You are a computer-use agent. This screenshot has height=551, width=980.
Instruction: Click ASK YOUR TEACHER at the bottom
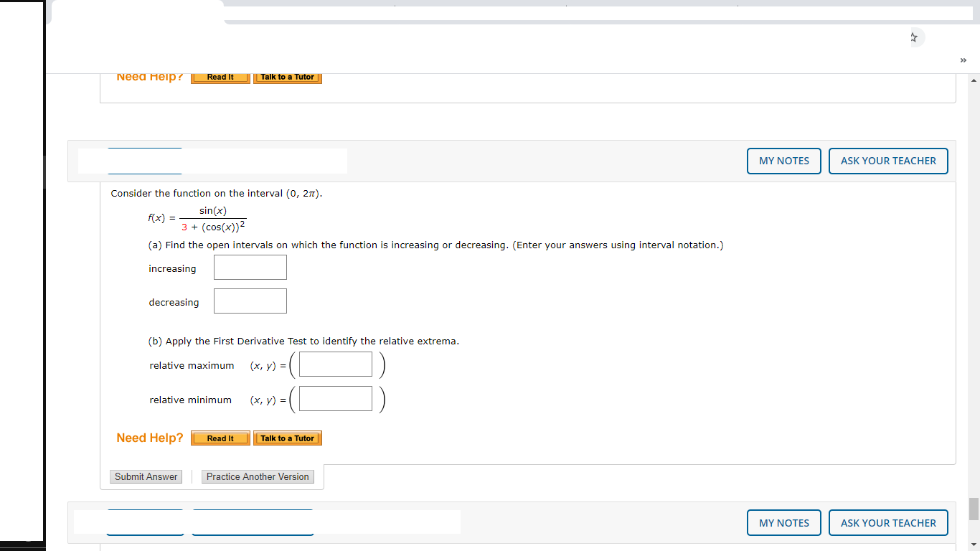click(888, 522)
